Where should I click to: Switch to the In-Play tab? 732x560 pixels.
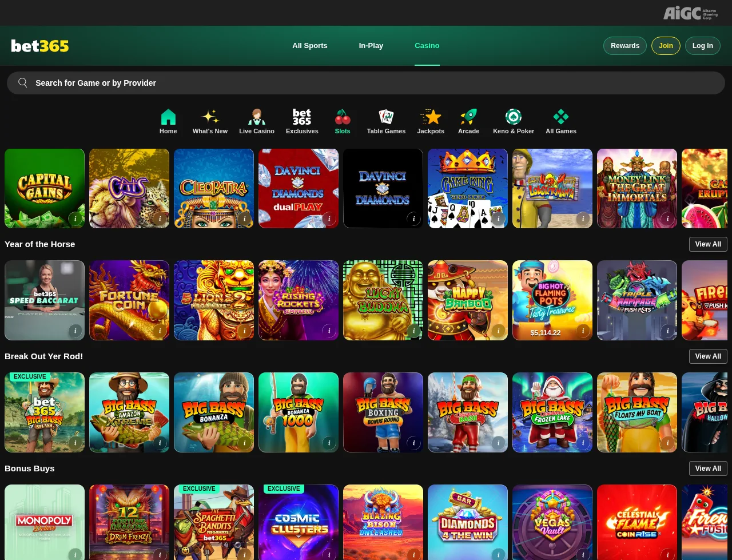pyautogui.click(x=371, y=46)
